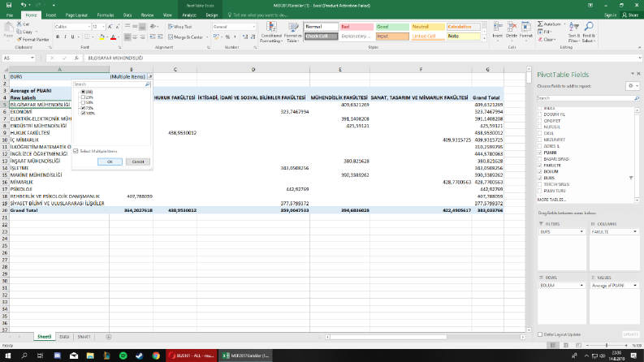Toggle Defer Layout Update checkbox

pos(540,334)
